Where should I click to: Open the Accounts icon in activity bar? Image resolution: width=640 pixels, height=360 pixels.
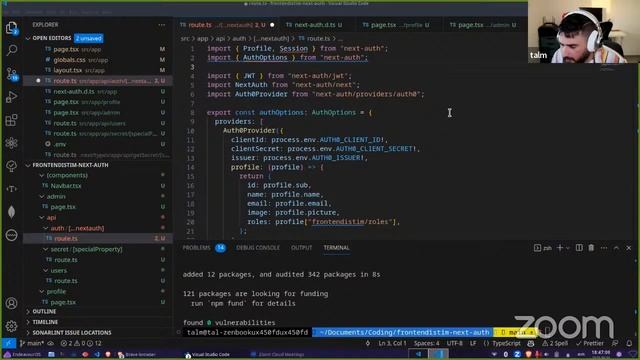(11, 303)
